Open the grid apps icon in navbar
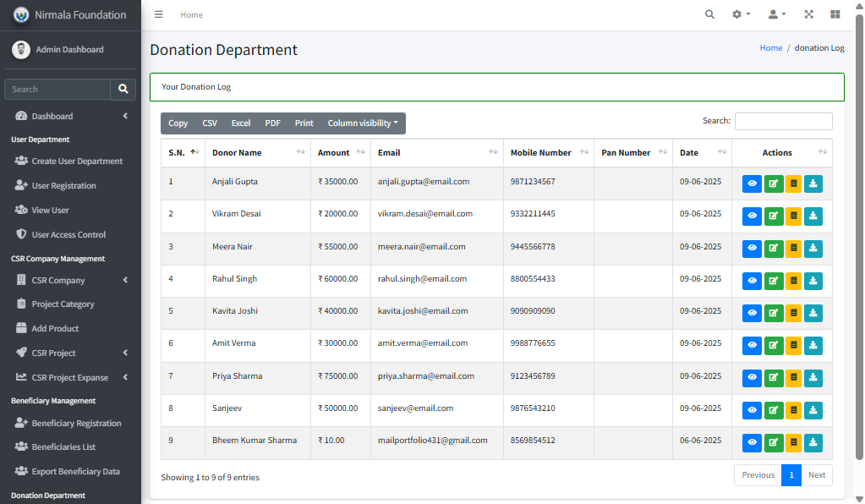 coord(835,14)
